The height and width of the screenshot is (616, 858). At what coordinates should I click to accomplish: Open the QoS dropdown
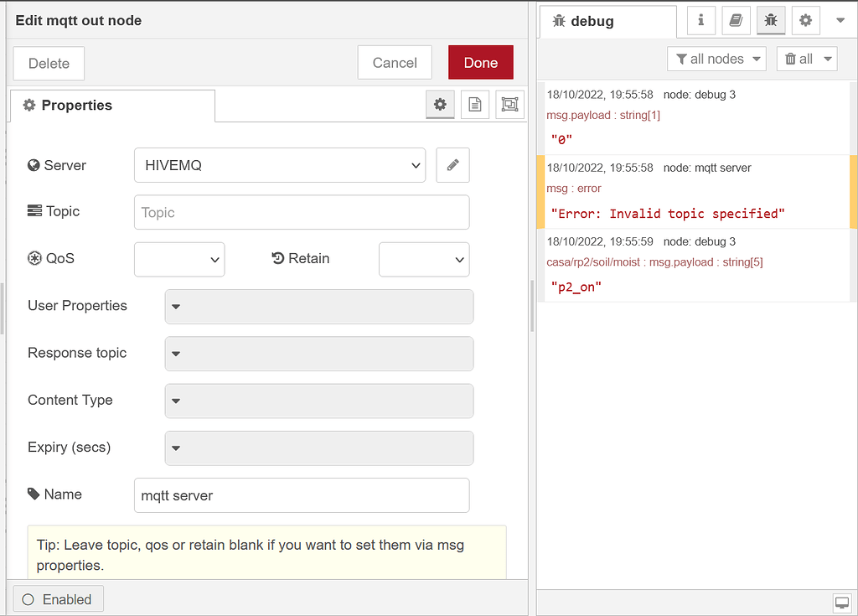tap(178, 259)
